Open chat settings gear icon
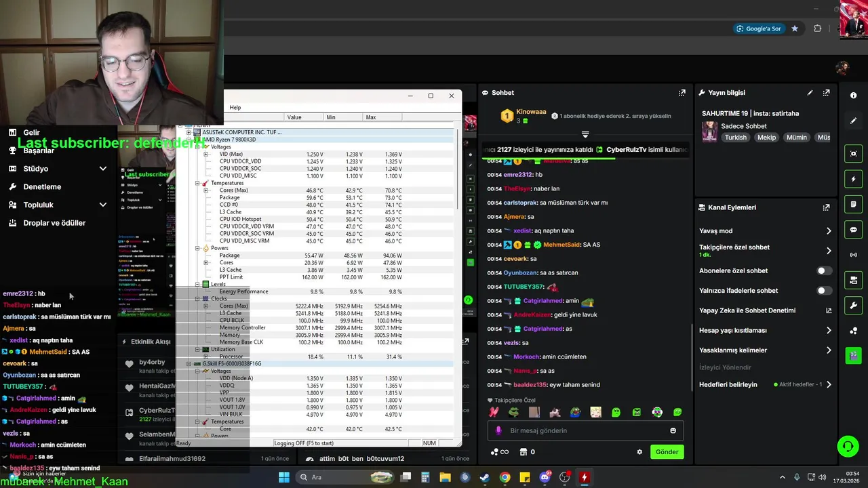Image resolution: width=868 pixels, height=488 pixels. (639, 452)
